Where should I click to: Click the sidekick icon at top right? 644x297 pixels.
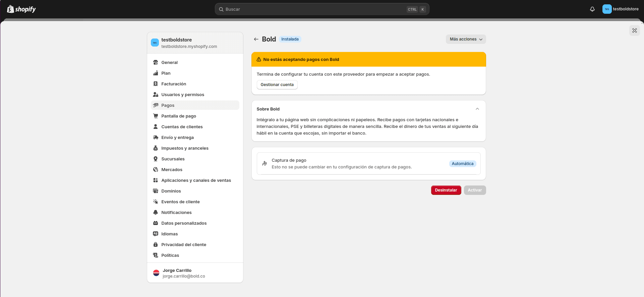tap(635, 30)
